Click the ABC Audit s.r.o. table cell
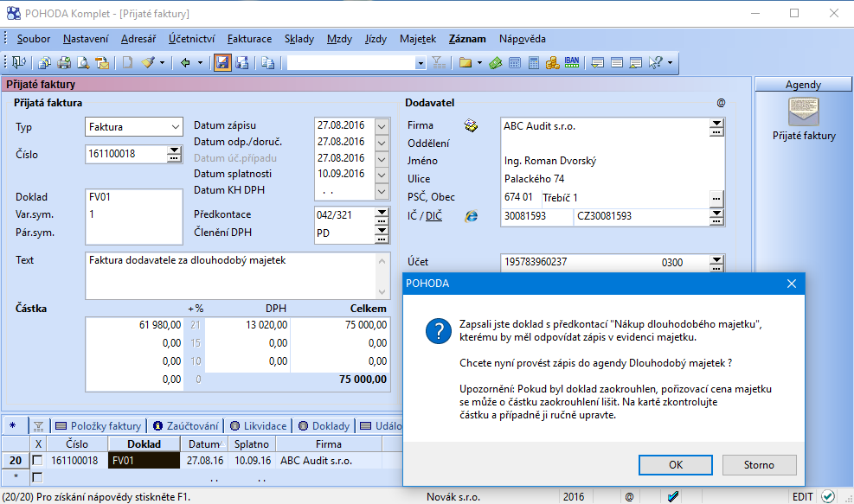 tap(329, 461)
